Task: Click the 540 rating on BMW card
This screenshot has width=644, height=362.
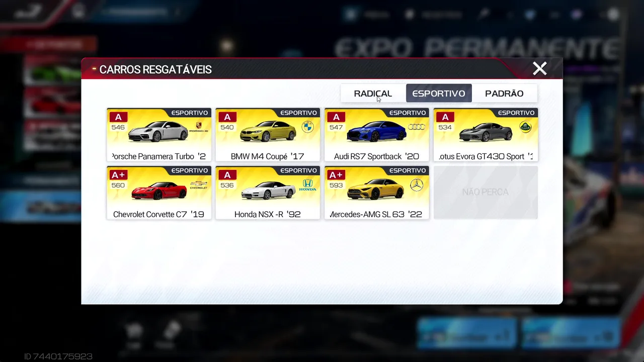Action: pyautogui.click(x=227, y=128)
